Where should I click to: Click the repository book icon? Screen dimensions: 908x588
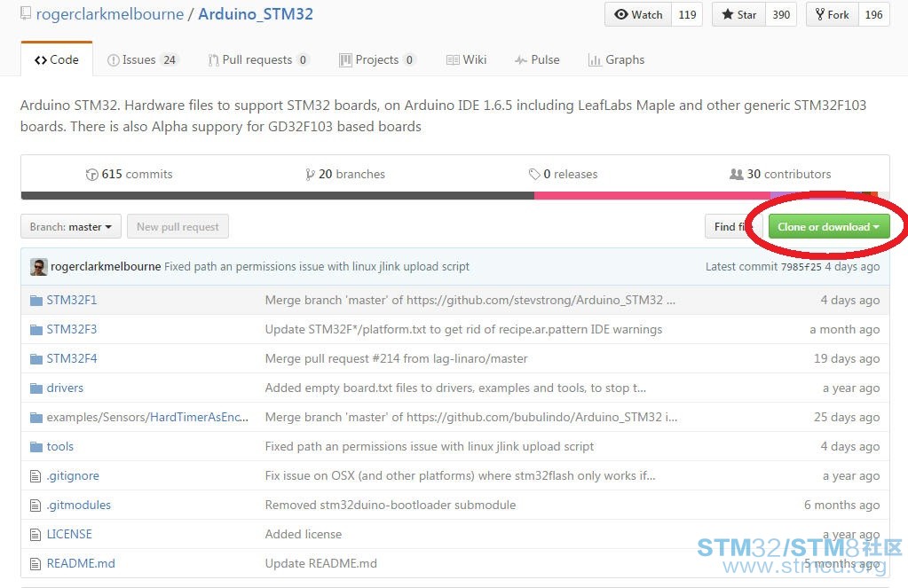[x=26, y=12]
